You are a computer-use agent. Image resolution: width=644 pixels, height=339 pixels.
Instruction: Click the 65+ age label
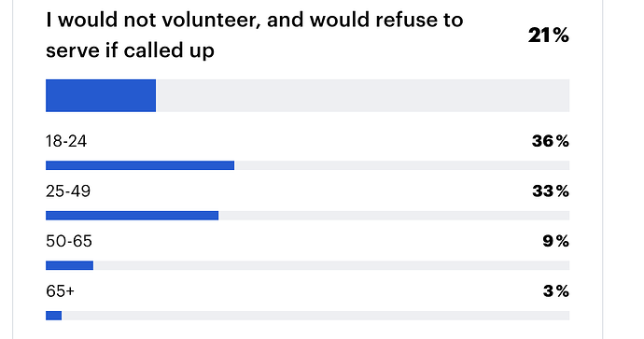coord(60,291)
